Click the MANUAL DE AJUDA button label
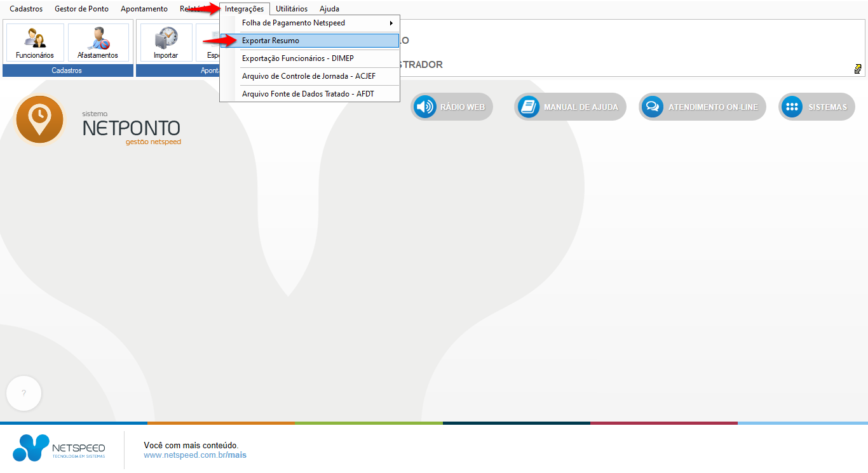This screenshot has width=868, height=473. (581, 107)
